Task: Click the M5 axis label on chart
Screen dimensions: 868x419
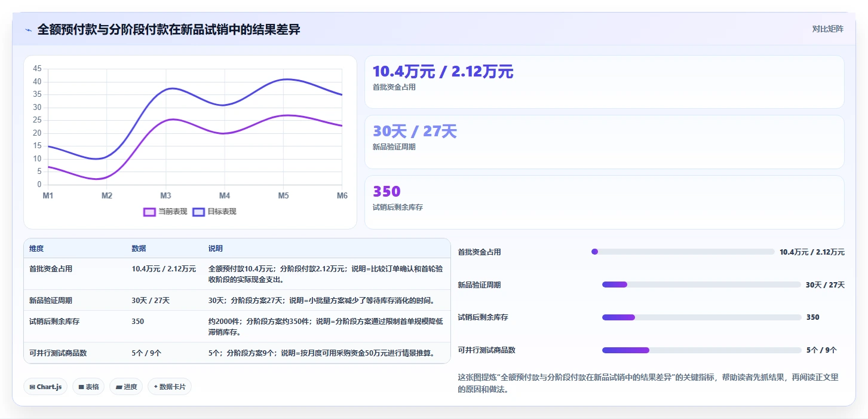Action: click(283, 195)
